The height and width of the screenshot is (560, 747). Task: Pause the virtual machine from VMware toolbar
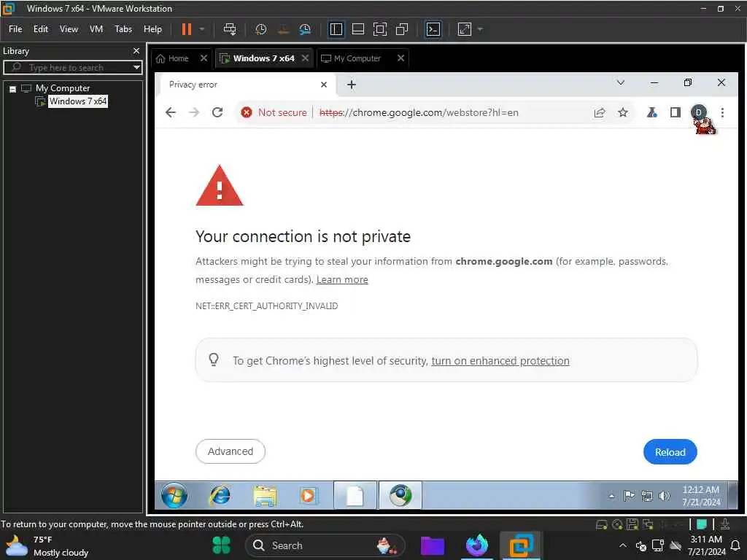[x=186, y=29]
